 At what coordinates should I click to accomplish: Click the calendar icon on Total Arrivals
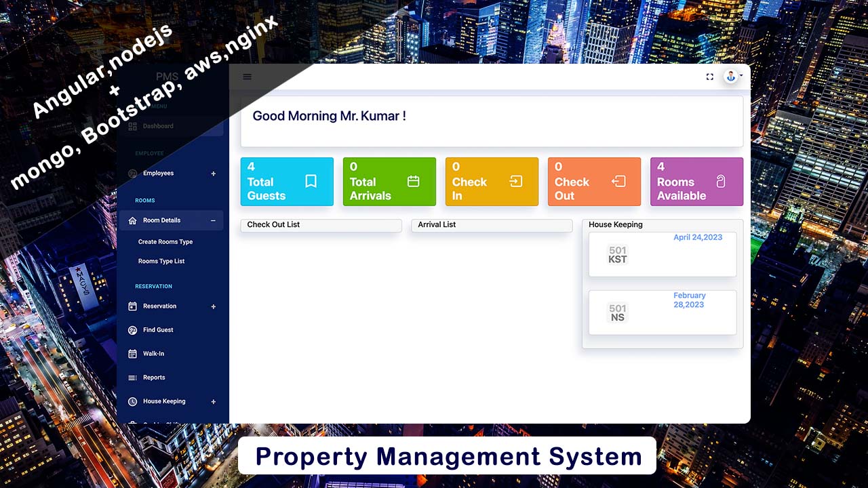(413, 181)
